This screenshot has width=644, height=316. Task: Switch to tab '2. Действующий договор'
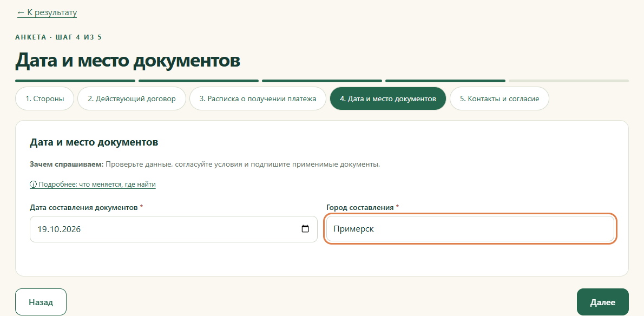[x=132, y=98]
